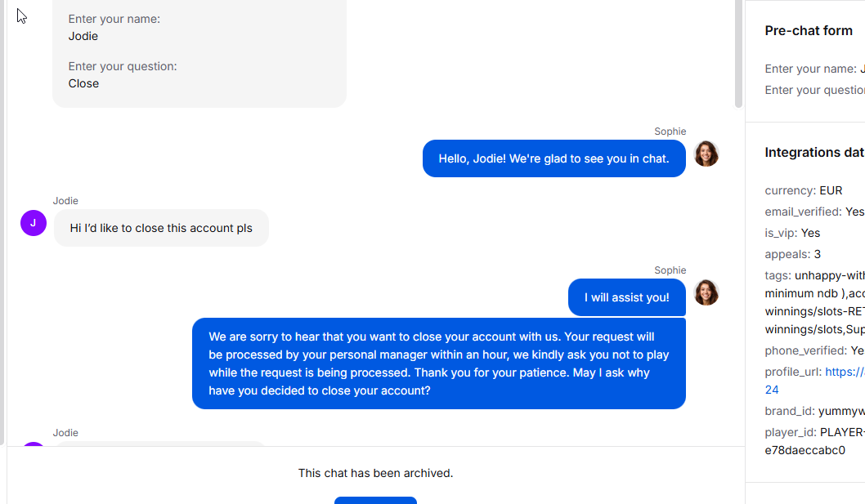Click the 'Close' answer in the pre-chat card
Screen dimensions: 865x504
pyautogui.click(x=84, y=83)
